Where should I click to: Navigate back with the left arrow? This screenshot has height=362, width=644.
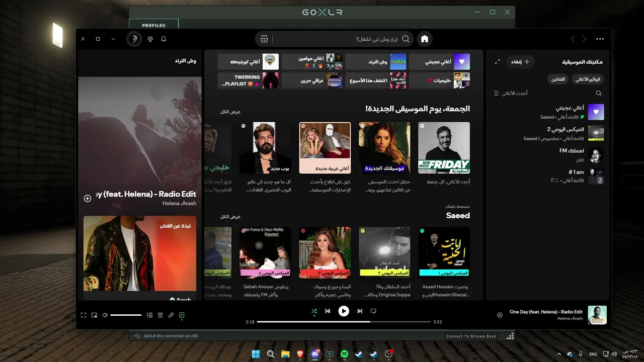tap(573, 39)
